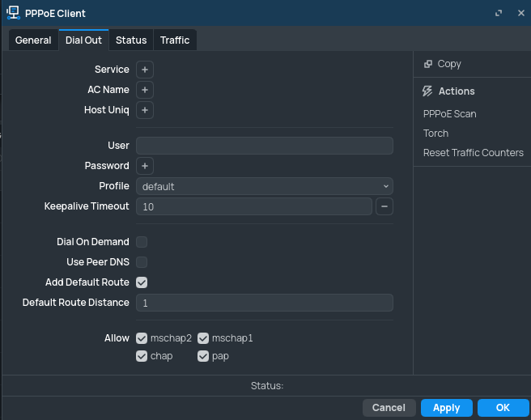
Task: Click the Status label at bottom
Action: coord(267,386)
